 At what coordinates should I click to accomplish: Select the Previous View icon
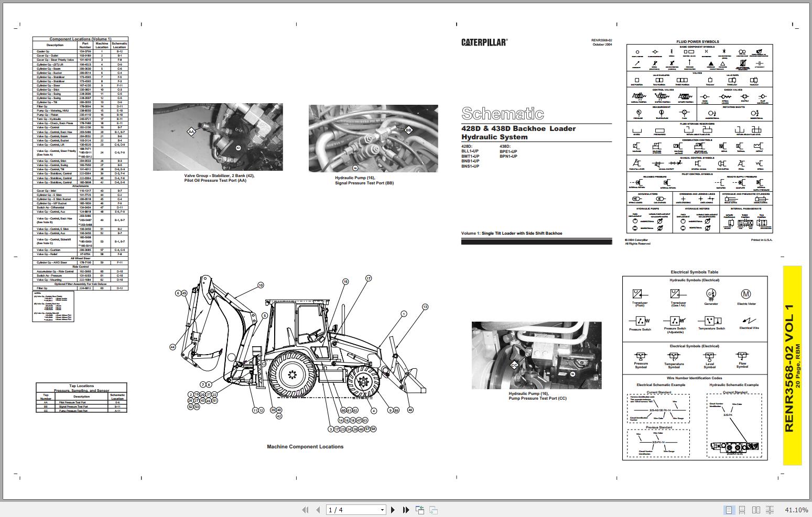(419, 509)
